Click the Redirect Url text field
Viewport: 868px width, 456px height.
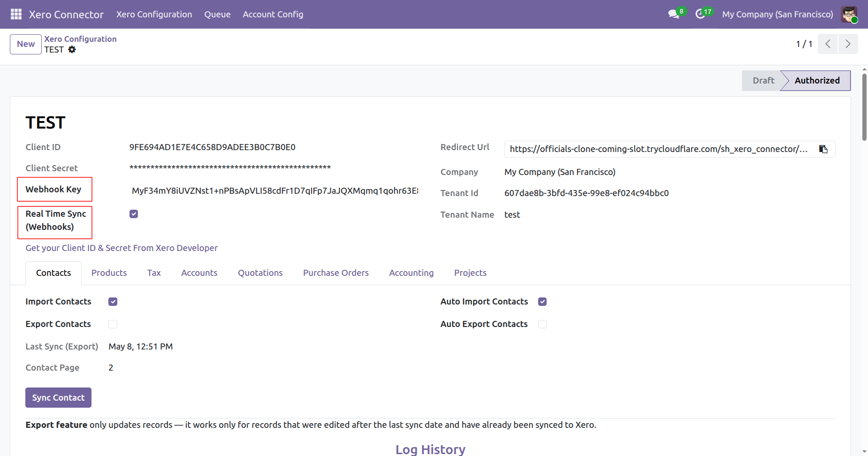point(659,149)
